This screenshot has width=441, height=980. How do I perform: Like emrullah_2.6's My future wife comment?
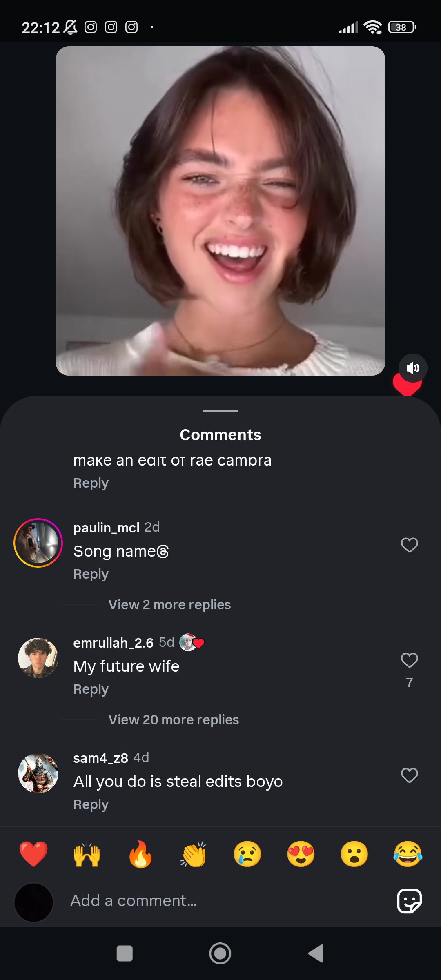[409, 660]
